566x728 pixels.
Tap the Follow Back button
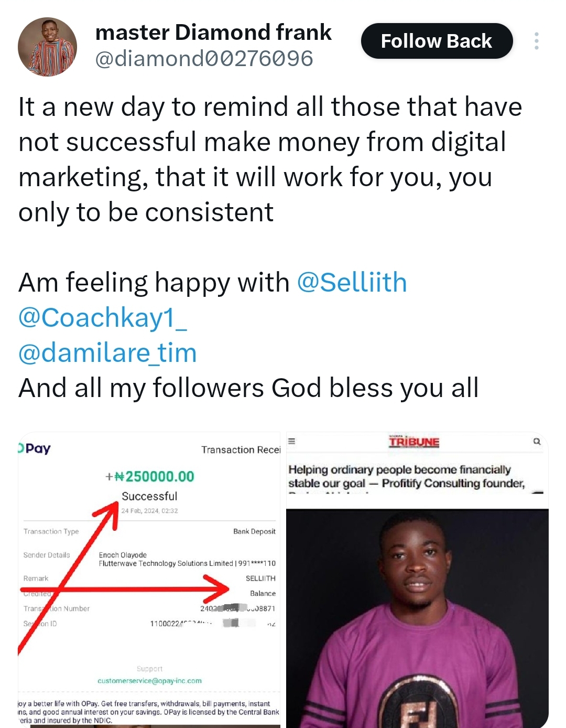point(437,41)
